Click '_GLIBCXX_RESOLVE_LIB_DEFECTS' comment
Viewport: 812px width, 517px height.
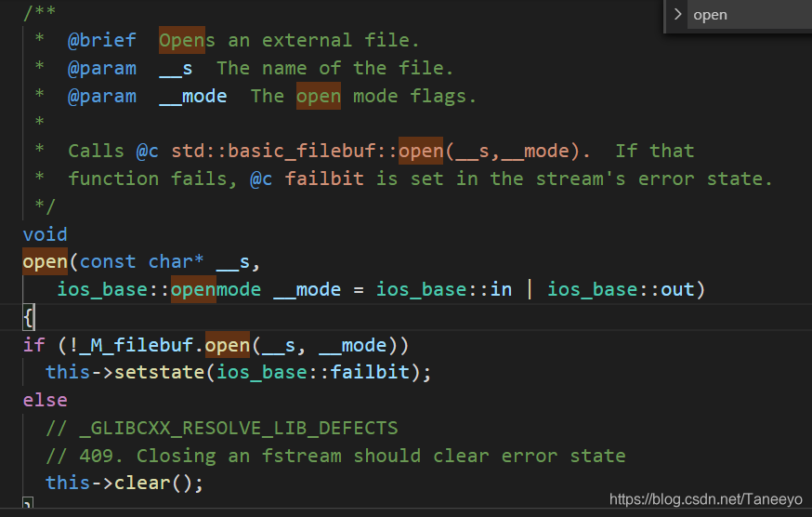[x=239, y=429]
